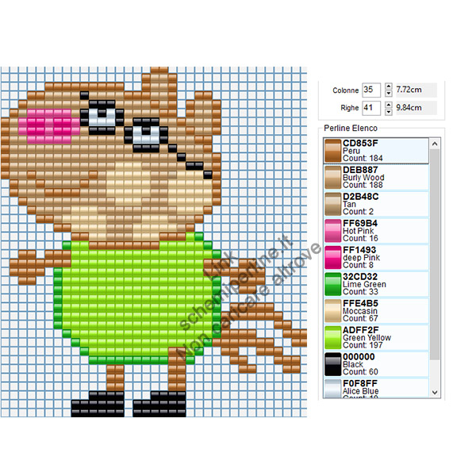Click the Peru 'Count: 184' text
The width and height of the screenshot is (476, 476).
(x=363, y=158)
